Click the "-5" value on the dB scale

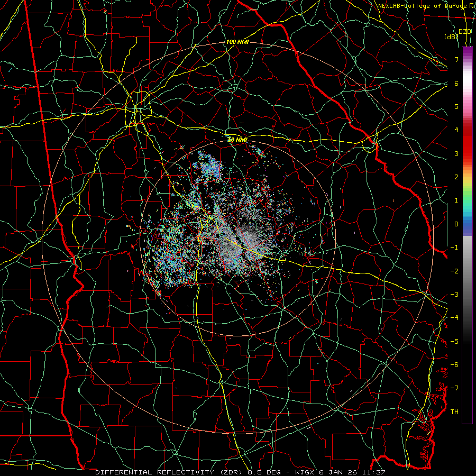[454, 342]
